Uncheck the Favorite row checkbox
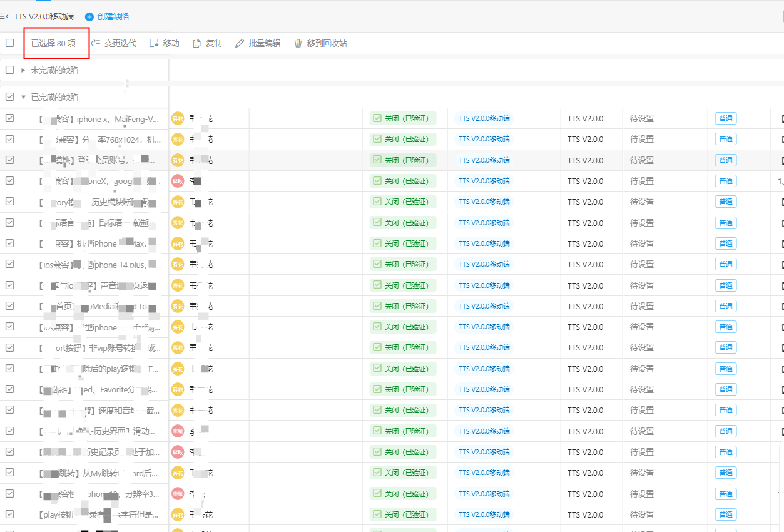The image size is (784, 532). 10,389
